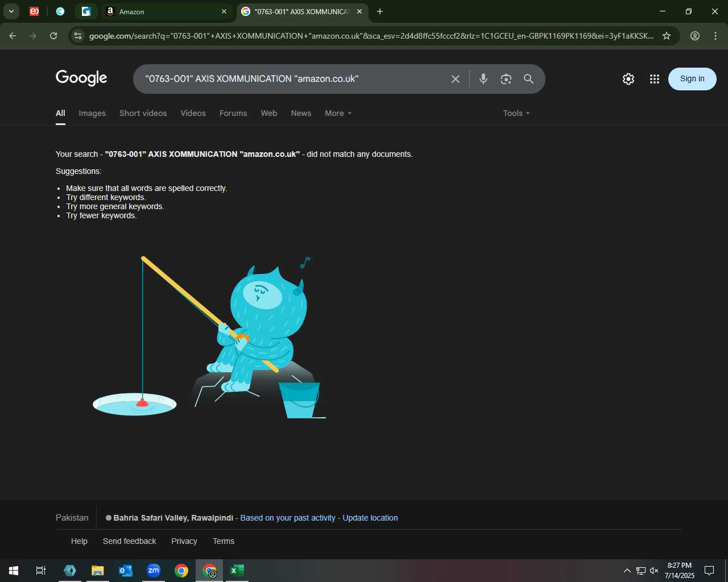This screenshot has height=582, width=728.
Task: Open Outlook from taskbar
Action: (126, 571)
